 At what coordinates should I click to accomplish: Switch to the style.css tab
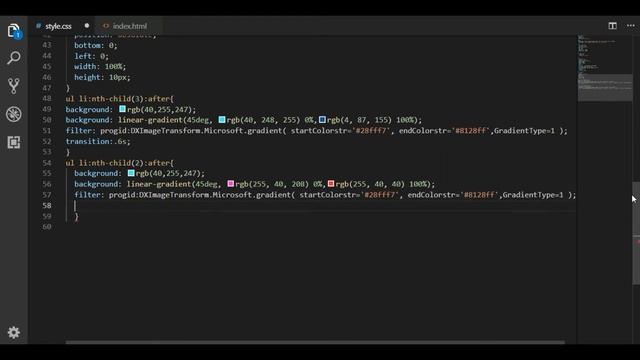pos(58,26)
